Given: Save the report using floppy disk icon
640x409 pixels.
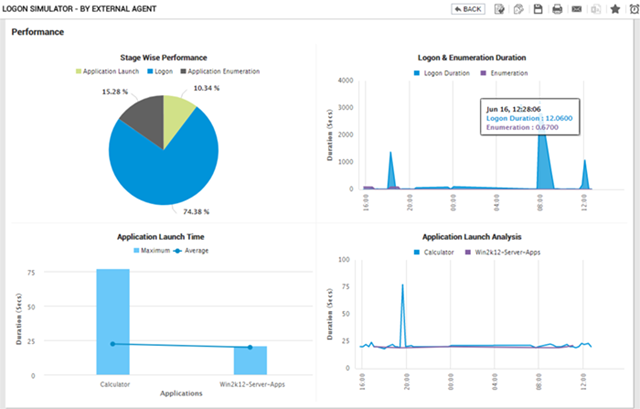Looking at the screenshot, I should coord(538,9).
